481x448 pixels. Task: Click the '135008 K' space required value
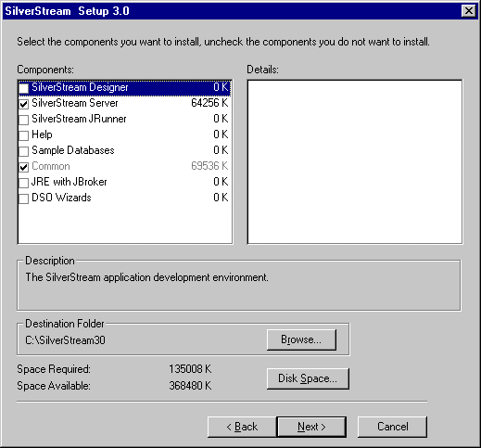pyautogui.click(x=190, y=369)
